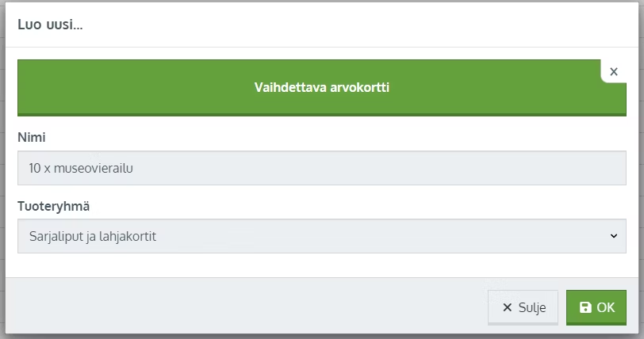
Task: Click the empty middle of Tuoteryhmä select box
Action: [x=370, y=236]
